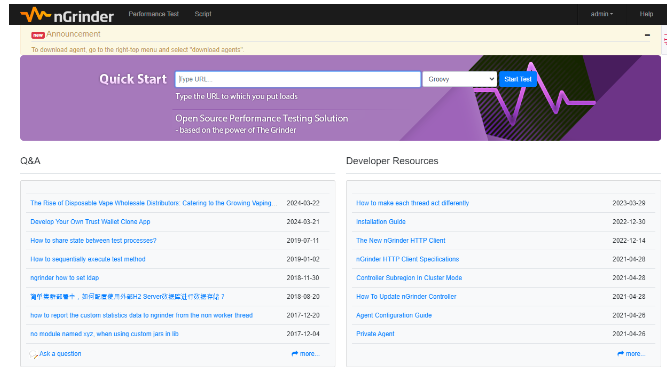
Task: Open How to make each thread act differently
Action: point(413,203)
